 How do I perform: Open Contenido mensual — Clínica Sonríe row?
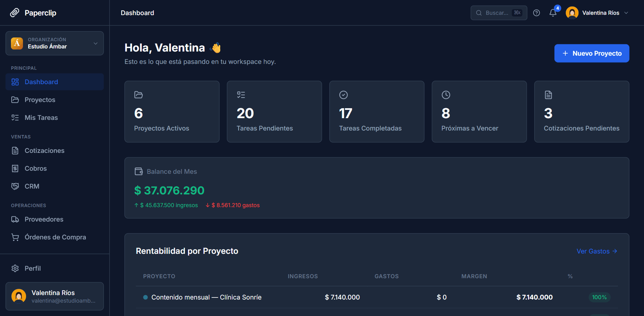[x=377, y=297]
